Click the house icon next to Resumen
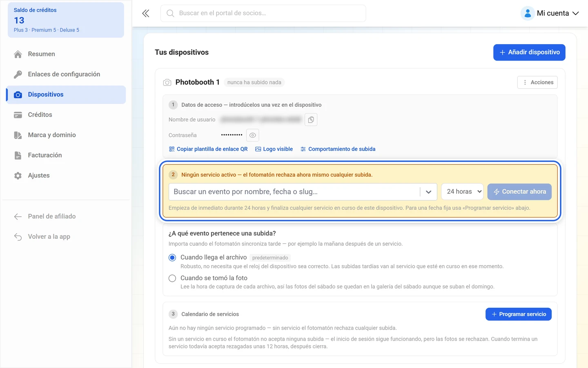The width and height of the screenshot is (588, 368). [x=18, y=54]
